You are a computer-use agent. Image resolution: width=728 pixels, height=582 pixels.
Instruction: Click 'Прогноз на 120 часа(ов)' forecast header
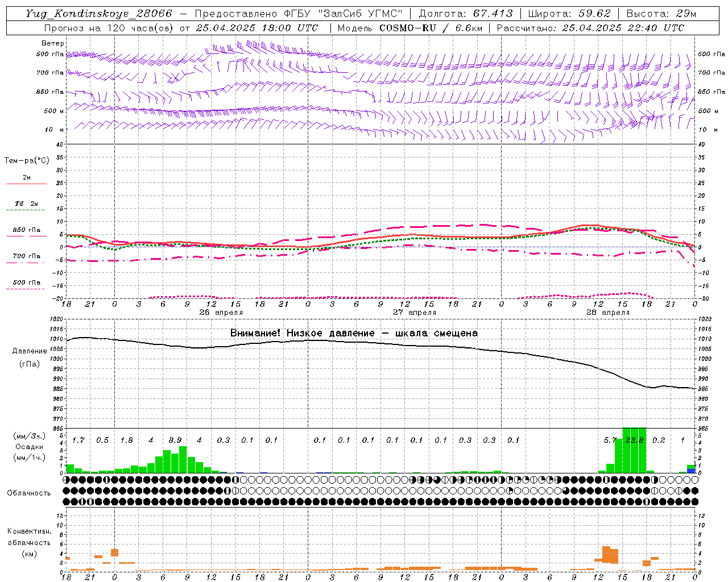(110, 28)
